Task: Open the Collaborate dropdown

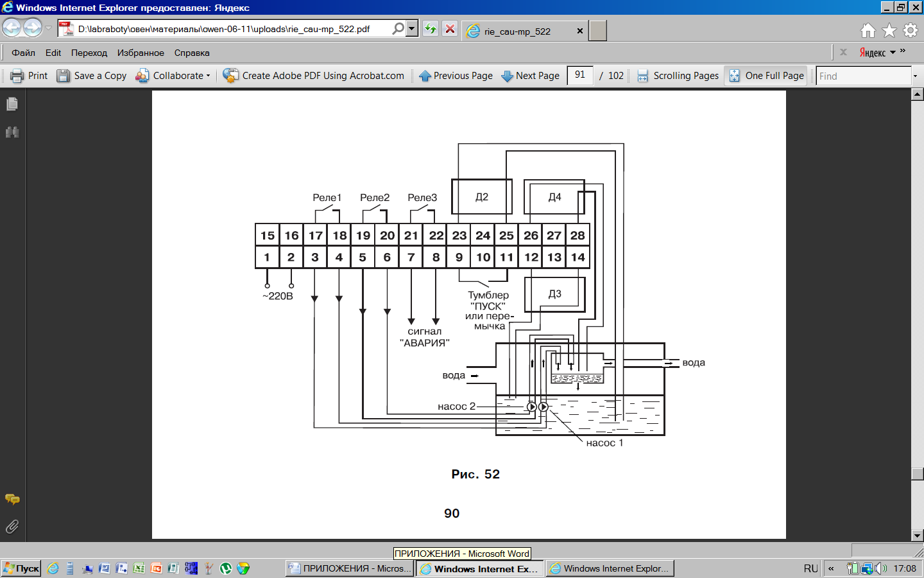Action: [x=173, y=76]
